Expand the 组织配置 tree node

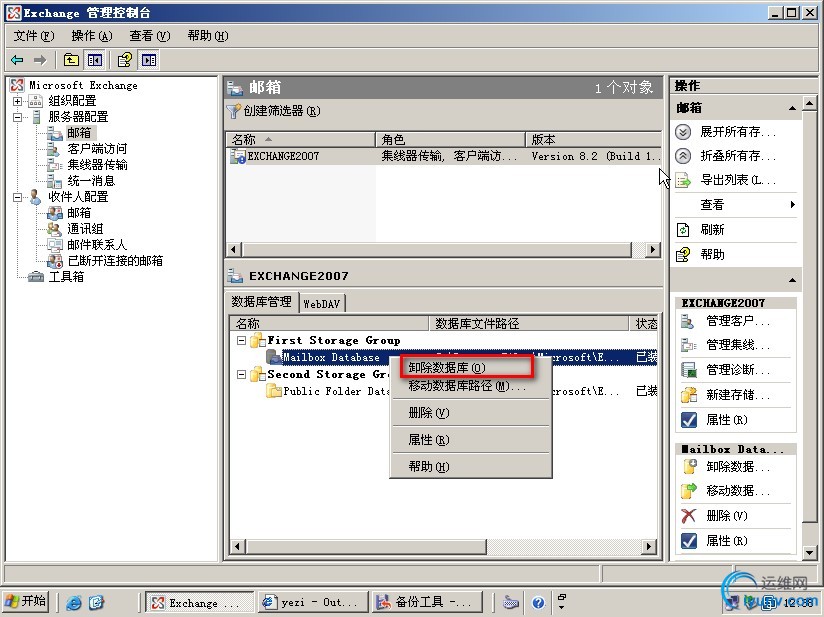coord(18,101)
